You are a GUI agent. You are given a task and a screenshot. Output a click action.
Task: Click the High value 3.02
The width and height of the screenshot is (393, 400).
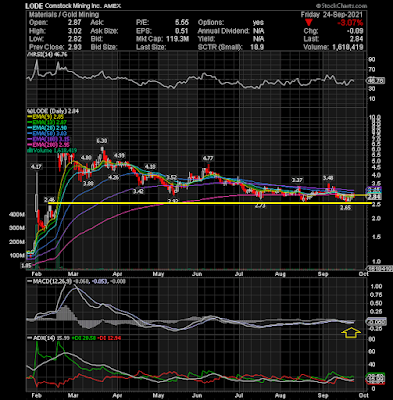(74, 31)
